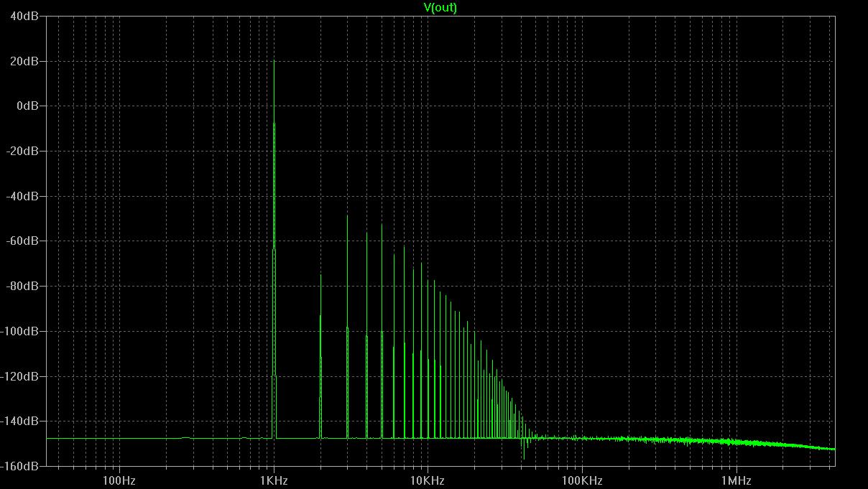The width and height of the screenshot is (868, 489).
Task: Select the -160dB axis label
Action: [20, 466]
